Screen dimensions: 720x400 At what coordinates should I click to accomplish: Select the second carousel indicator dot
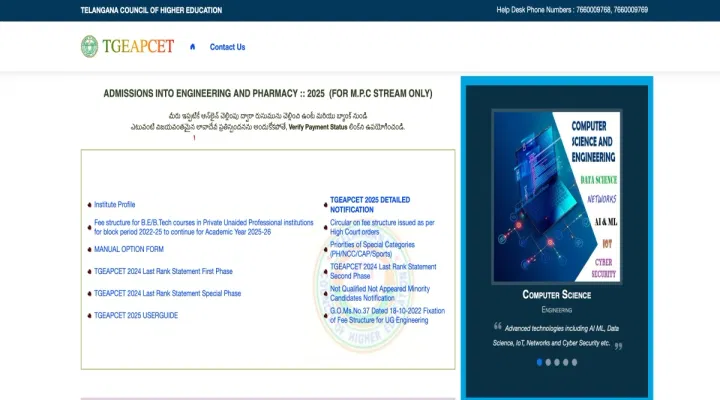pyautogui.click(x=549, y=362)
